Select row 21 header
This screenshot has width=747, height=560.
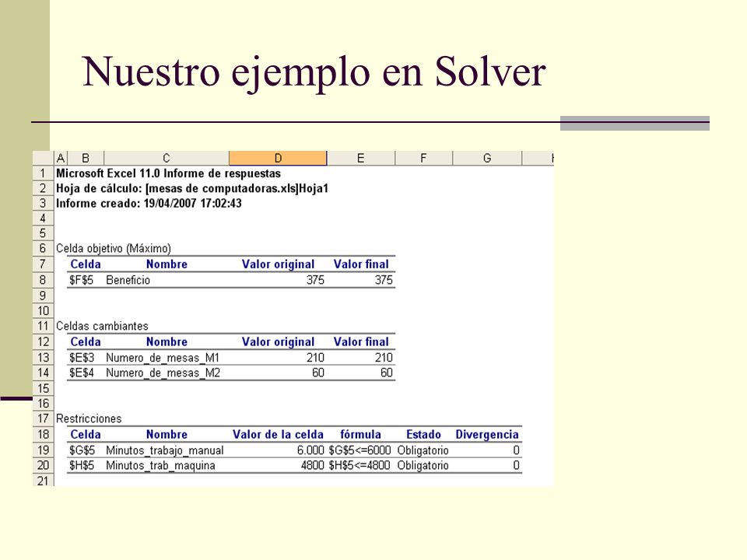pyautogui.click(x=43, y=481)
